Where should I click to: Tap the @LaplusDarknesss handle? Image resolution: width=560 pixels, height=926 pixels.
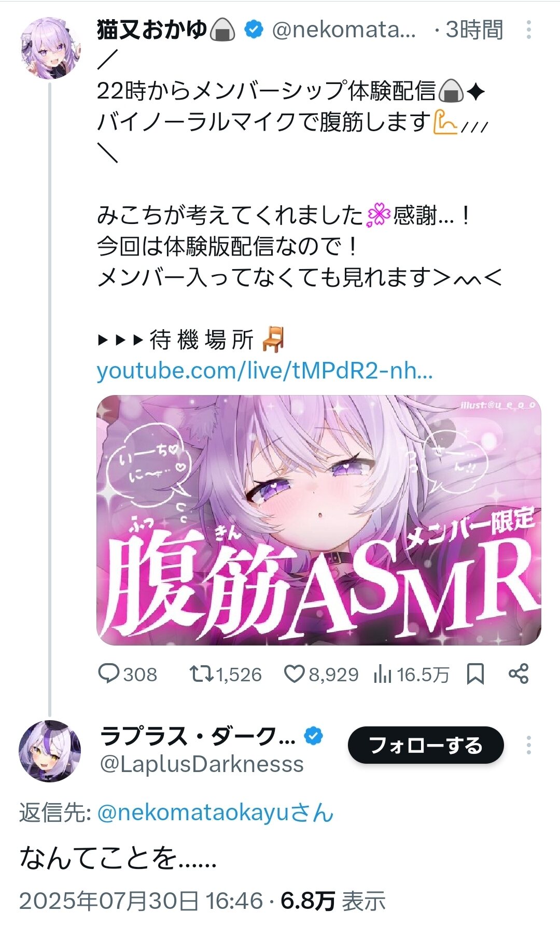[202, 764]
